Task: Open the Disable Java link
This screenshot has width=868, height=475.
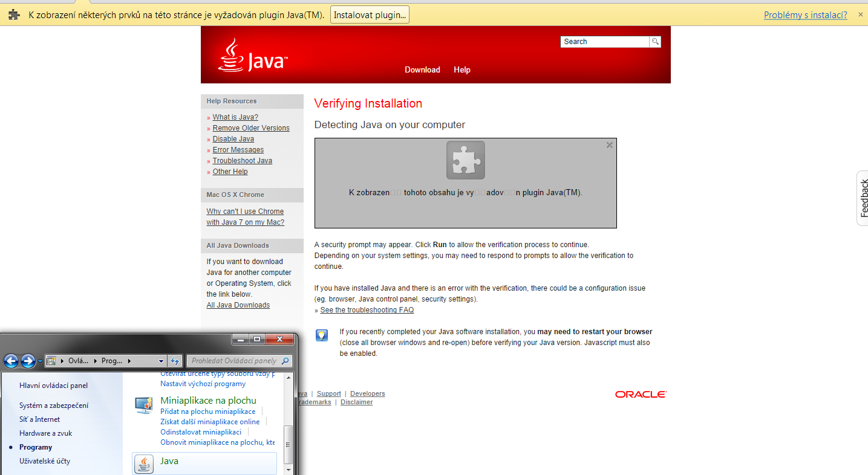Action: coord(233,139)
